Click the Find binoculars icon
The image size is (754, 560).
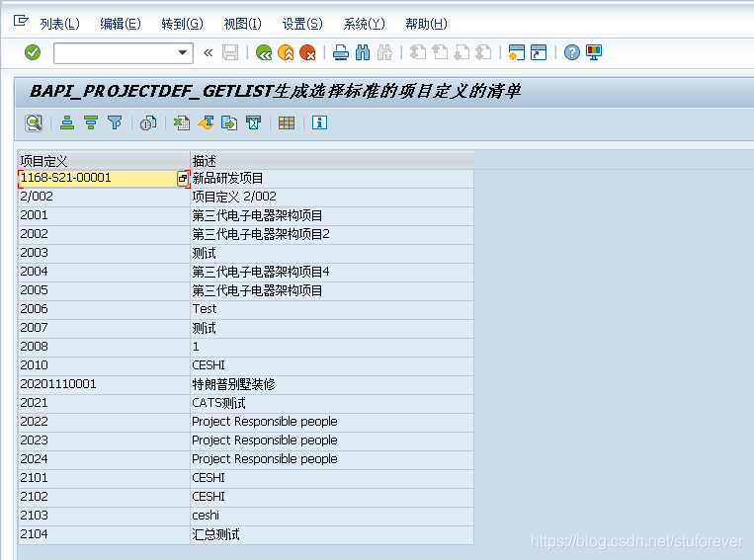pyautogui.click(x=363, y=52)
